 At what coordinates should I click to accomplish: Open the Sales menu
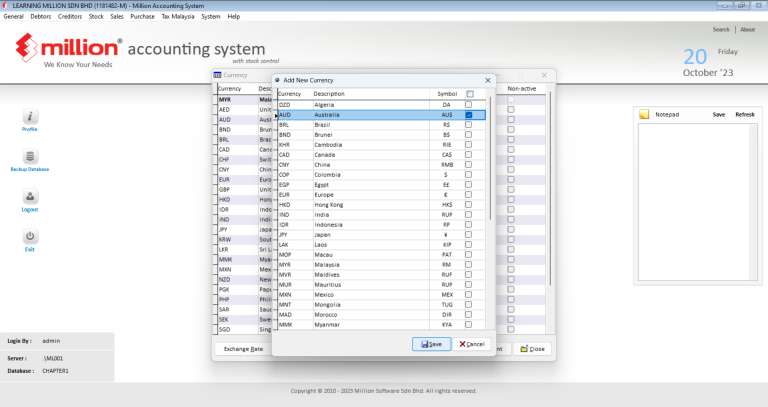point(117,17)
